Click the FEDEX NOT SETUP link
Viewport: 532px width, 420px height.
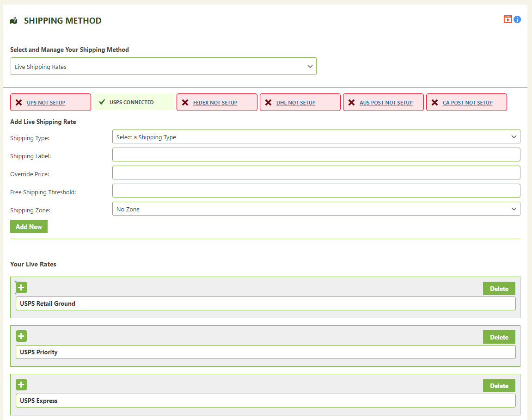[x=215, y=103]
